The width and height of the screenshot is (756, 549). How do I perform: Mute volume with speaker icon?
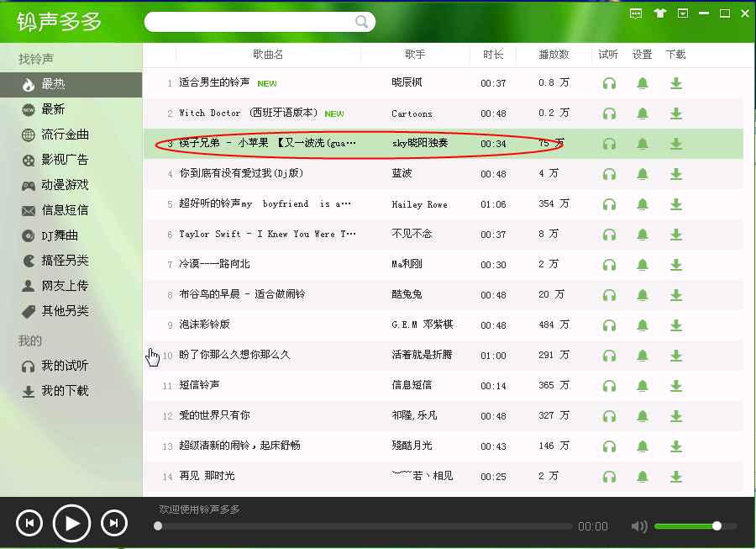click(639, 526)
